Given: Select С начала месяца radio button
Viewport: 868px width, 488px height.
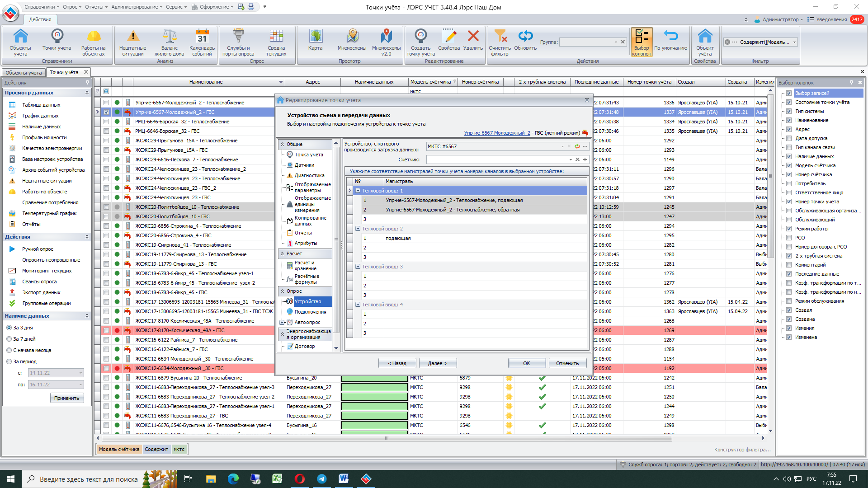Looking at the screenshot, I should 9,350.
